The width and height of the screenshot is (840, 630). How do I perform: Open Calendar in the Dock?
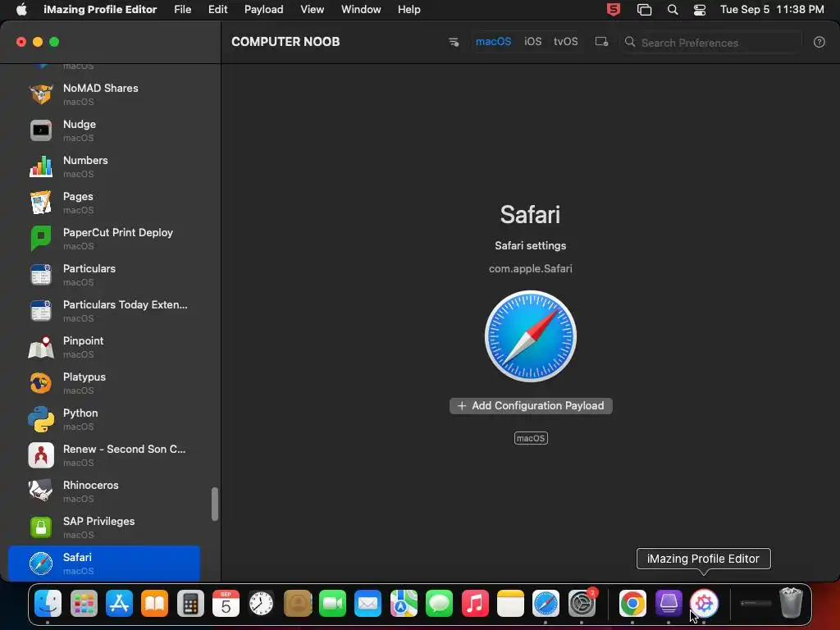tap(226, 604)
